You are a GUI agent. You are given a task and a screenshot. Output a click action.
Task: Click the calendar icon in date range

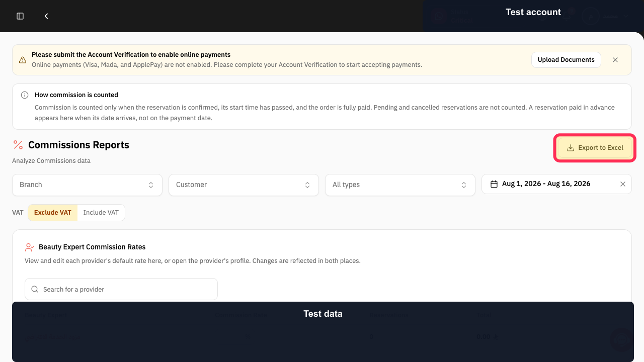[494, 184]
